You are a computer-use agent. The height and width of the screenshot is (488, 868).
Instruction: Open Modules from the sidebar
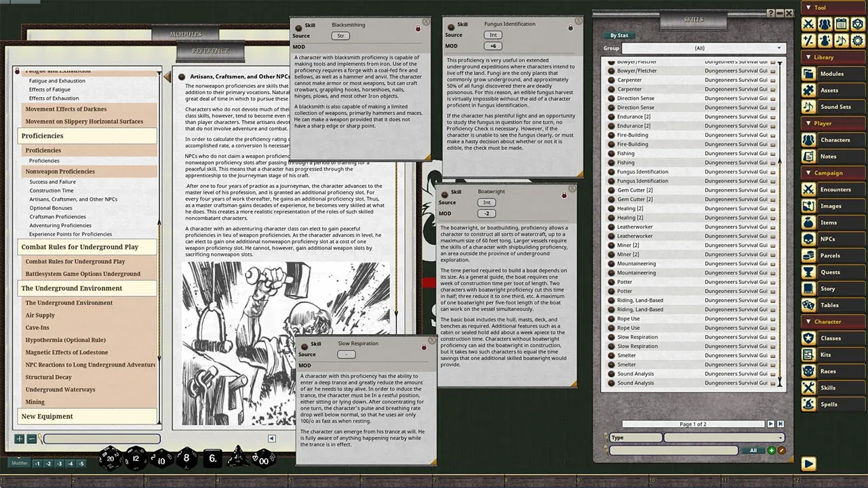click(x=833, y=74)
